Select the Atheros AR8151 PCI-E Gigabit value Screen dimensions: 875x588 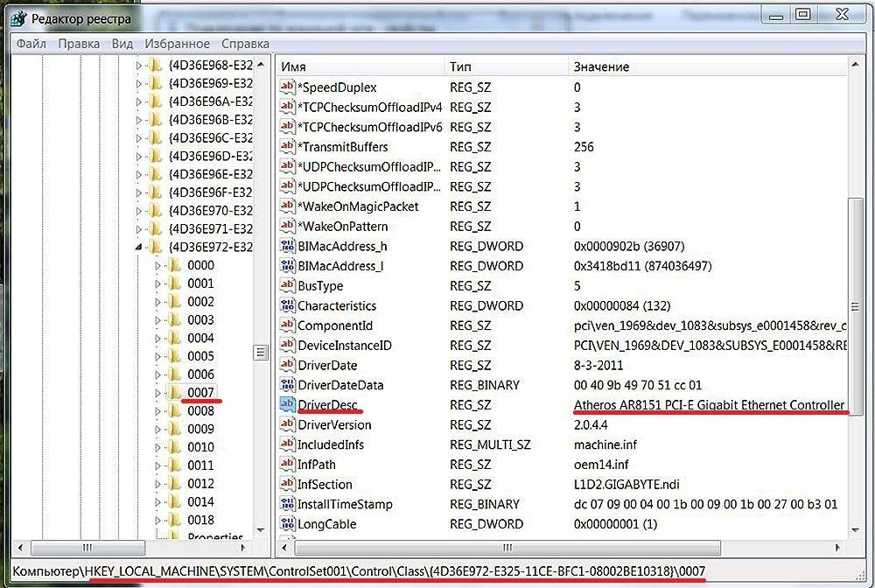[709, 404]
